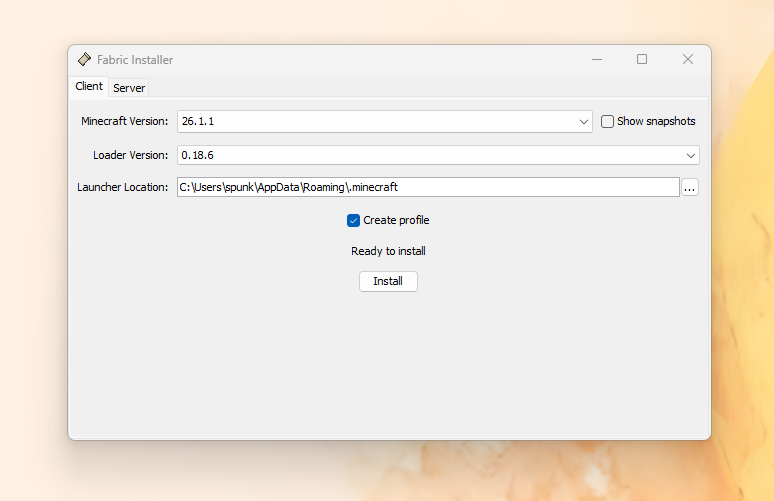Click the "Fabric Installer" title bar text

click(x=135, y=60)
